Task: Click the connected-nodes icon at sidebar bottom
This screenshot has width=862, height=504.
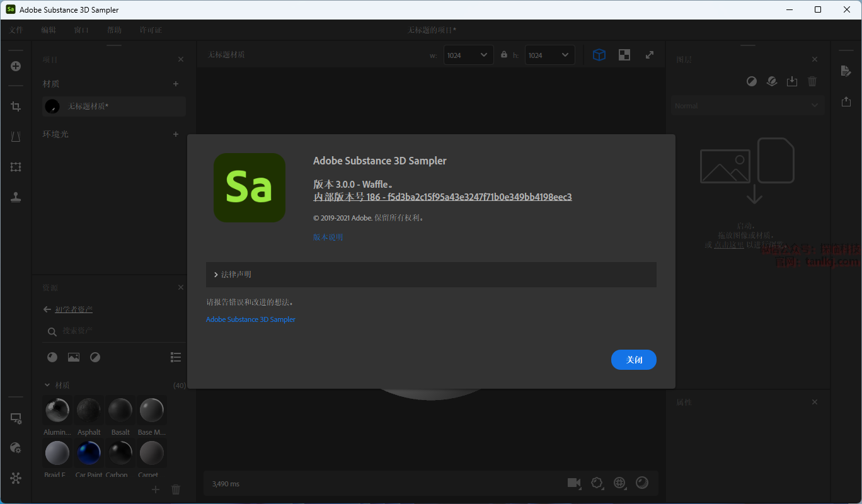Action: coord(16,478)
